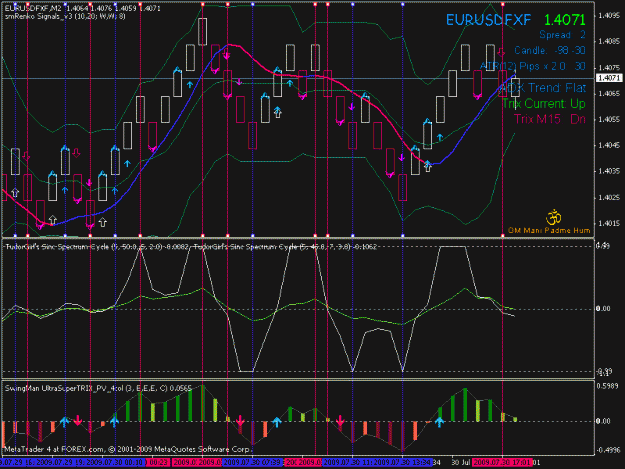Viewport: 625px width, 469px height.
Task: Select the Trix Current: Up label
Action: [x=544, y=104]
